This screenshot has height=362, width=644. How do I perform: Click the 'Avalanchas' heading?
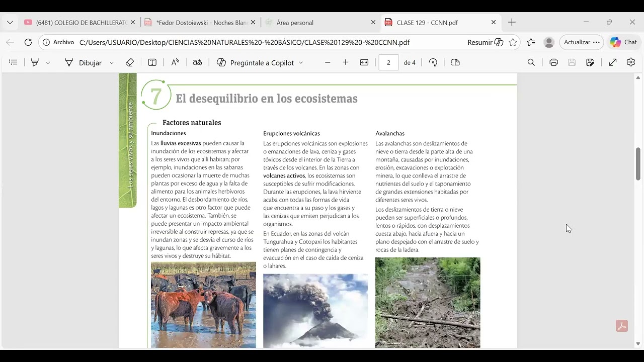[390, 134]
